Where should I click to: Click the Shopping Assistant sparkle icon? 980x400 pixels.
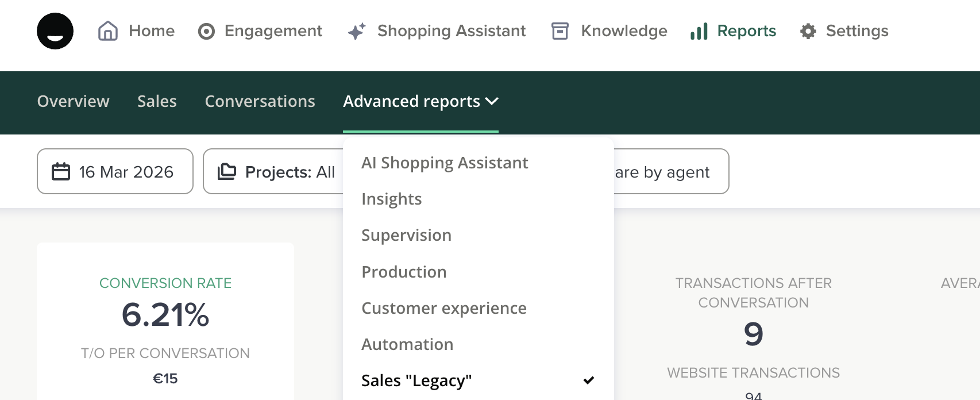pyautogui.click(x=357, y=31)
